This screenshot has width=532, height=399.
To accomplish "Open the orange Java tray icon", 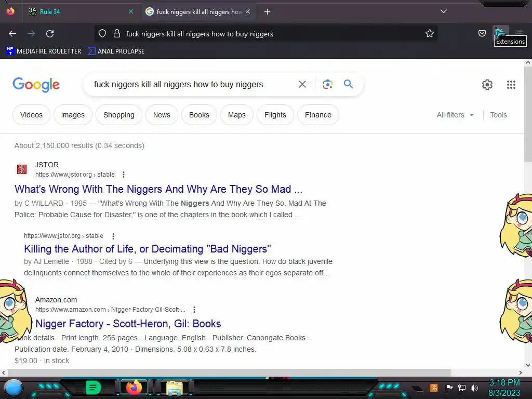I will [x=434, y=388].
